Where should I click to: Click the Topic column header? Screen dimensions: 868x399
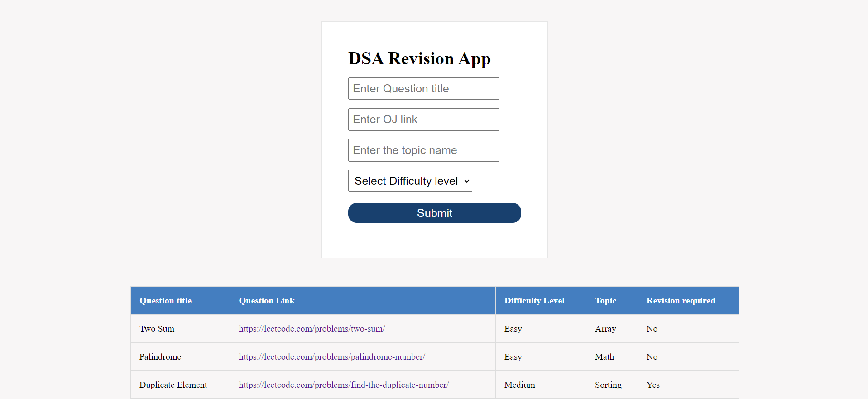coord(612,301)
